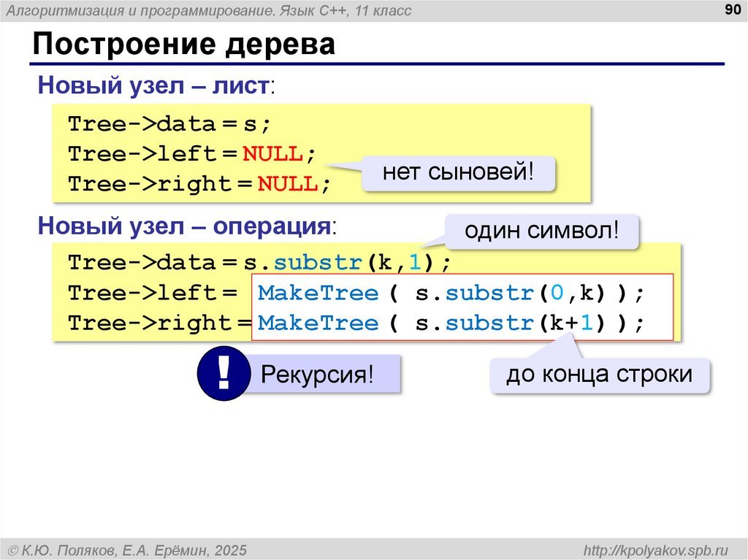Click the "один символ!" callout bubble
The width and height of the screenshot is (748, 560).
pyautogui.click(x=542, y=231)
